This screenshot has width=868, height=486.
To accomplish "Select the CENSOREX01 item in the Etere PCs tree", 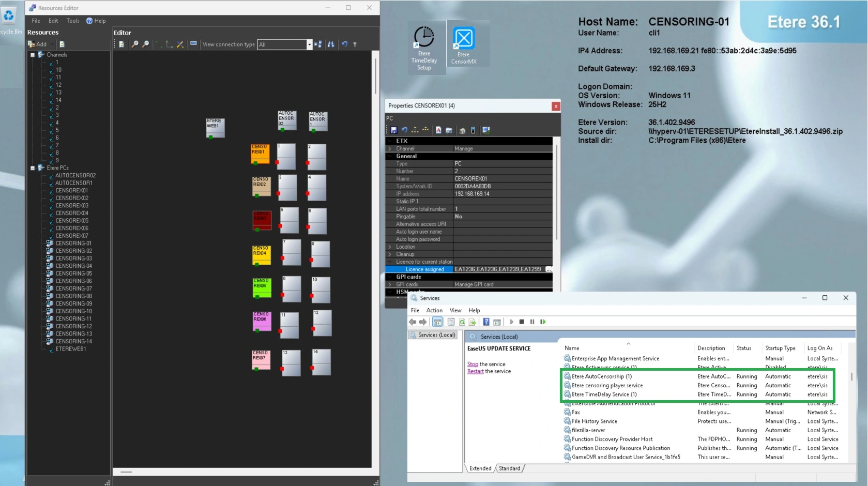I will coord(72,191).
